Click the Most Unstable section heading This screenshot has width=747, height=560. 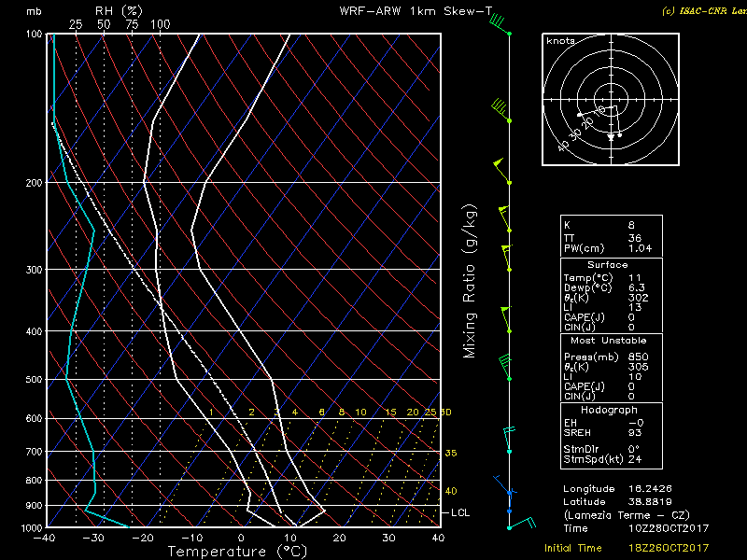coord(609,341)
